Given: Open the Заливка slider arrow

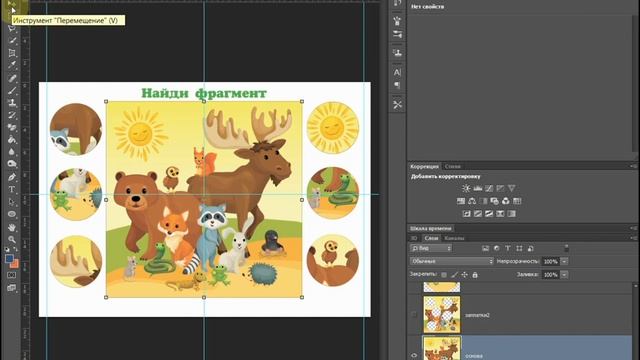Looking at the screenshot, I should (564, 275).
